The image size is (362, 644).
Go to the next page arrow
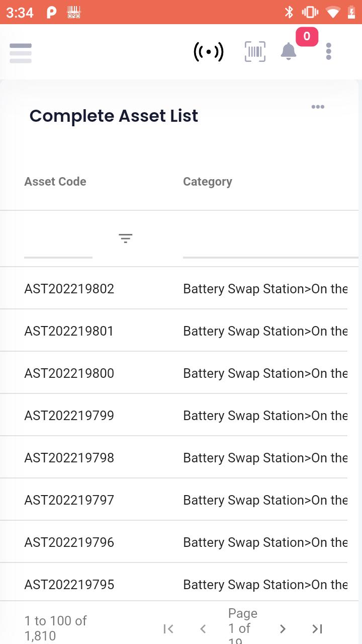click(283, 628)
